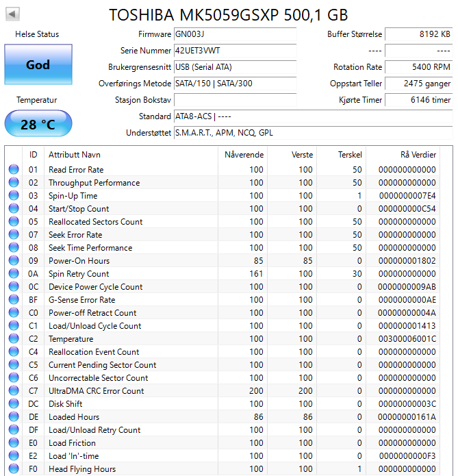
Task: Click the status icon for G-Sense Error Rate
Action: [14, 300]
